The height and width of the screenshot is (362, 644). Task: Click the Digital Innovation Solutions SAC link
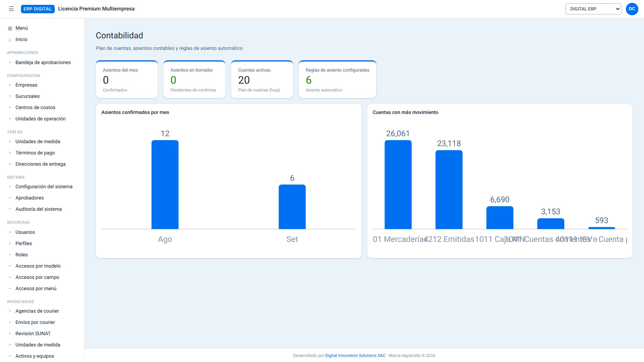355,356
